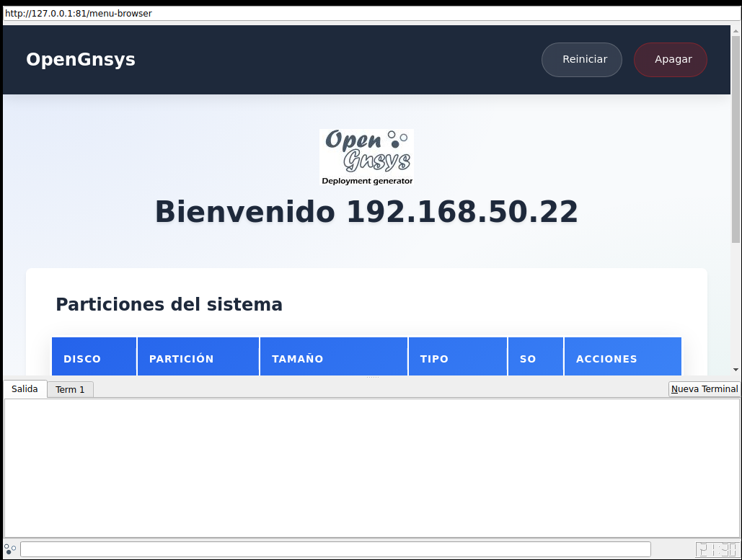Click the scrollbar up arrow
The image size is (742, 560).
pyautogui.click(x=736, y=31)
